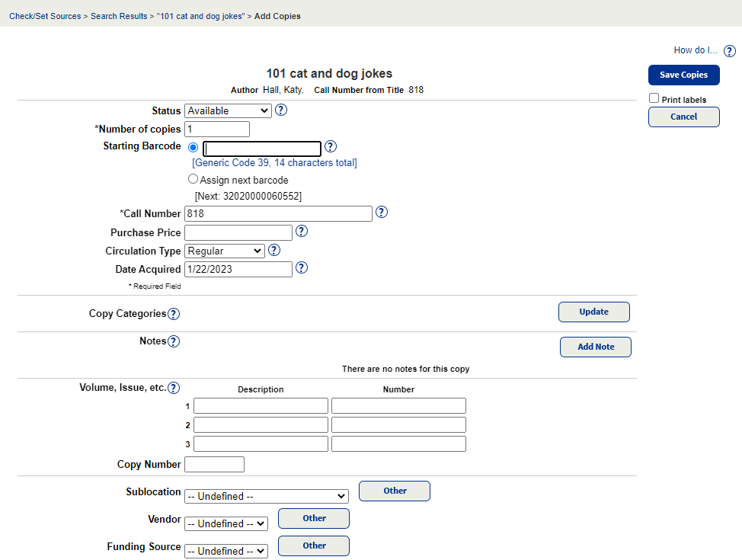The width and height of the screenshot is (742, 560).
Task: Expand the Funding Source dropdown
Action: [x=226, y=551]
